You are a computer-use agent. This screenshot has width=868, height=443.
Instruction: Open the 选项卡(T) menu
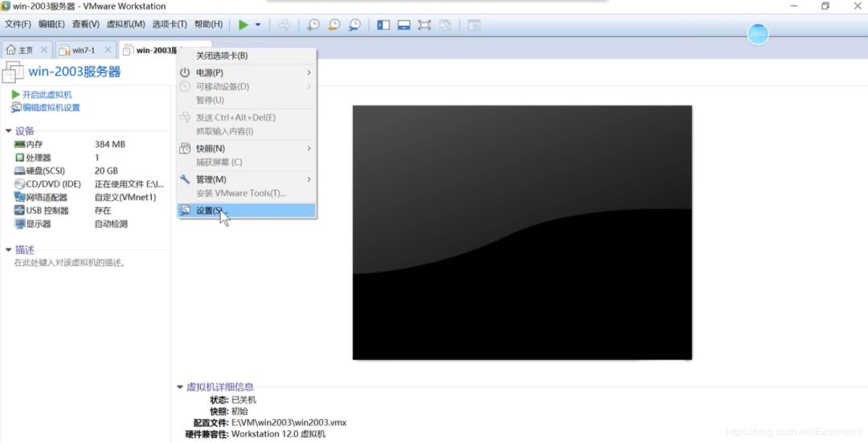pyautogui.click(x=170, y=24)
